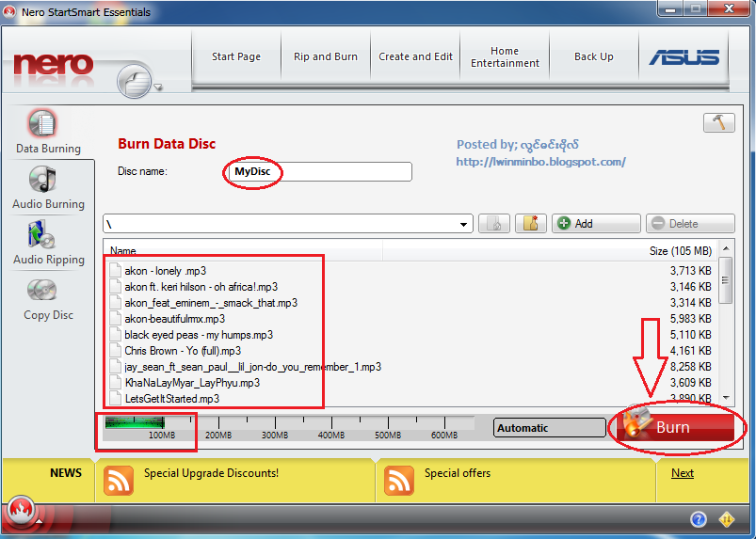Viewport: 756px width, 539px height.
Task: Open the Copy Disc section
Action: tap(48, 298)
